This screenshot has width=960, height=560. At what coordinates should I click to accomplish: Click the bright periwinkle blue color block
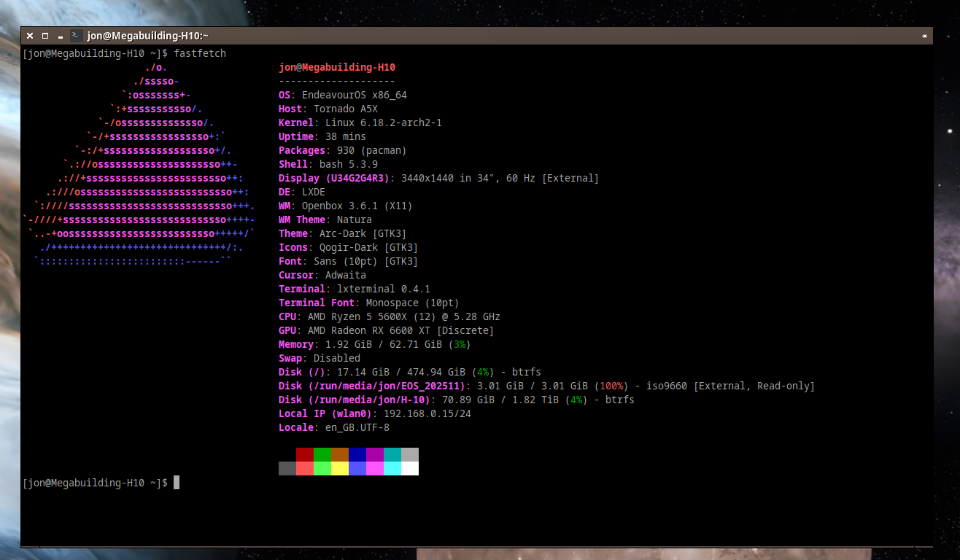tap(357, 468)
